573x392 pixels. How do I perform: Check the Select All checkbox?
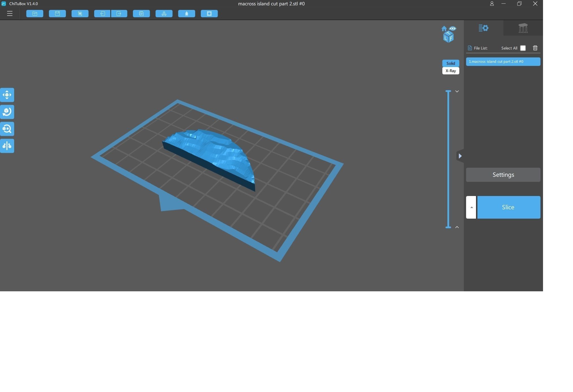(x=523, y=48)
